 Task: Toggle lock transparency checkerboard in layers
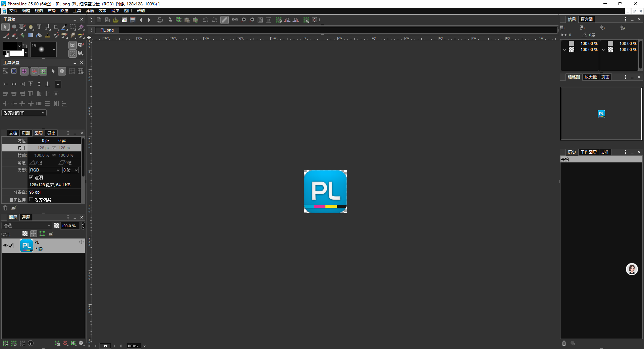25,234
